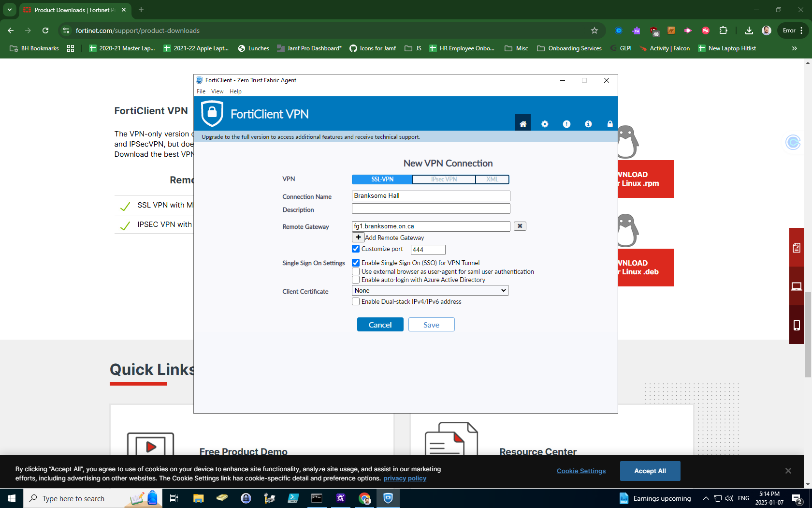The width and height of the screenshot is (812, 508).
Task: Open FortiClient View menu
Action: pyautogui.click(x=217, y=91)
